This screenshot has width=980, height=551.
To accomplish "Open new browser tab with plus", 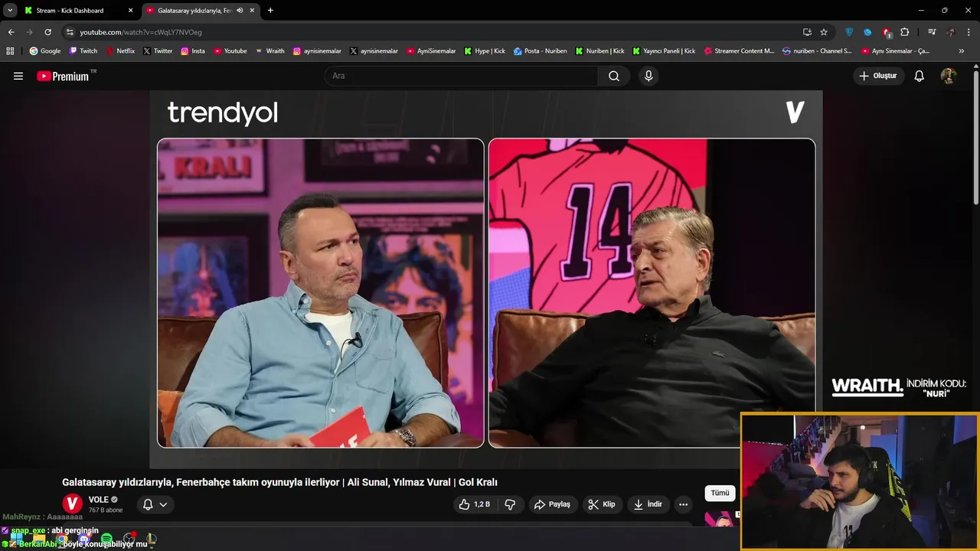I will pos(270,11).
